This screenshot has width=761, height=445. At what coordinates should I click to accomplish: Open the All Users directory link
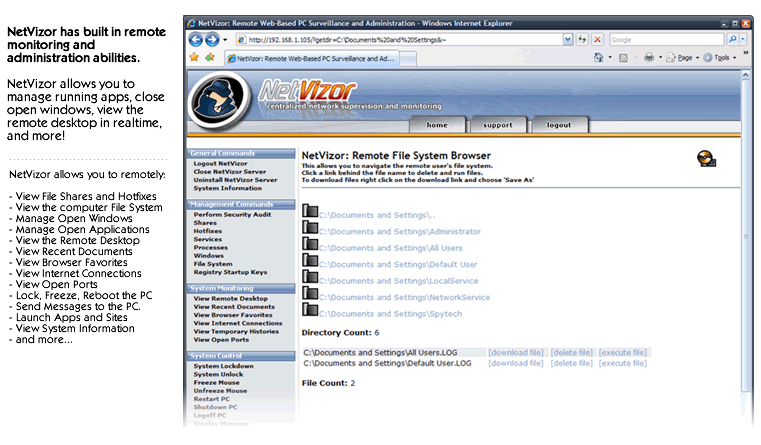pos(391,246)
